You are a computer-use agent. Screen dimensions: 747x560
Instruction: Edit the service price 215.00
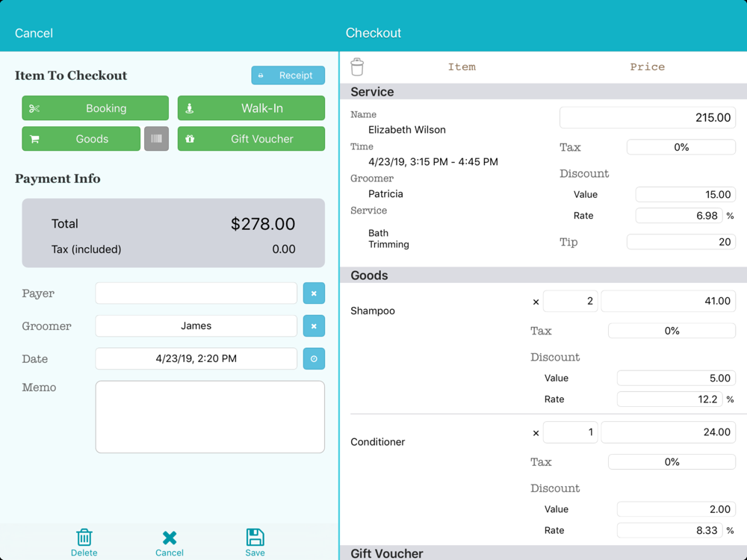(648, 118)
